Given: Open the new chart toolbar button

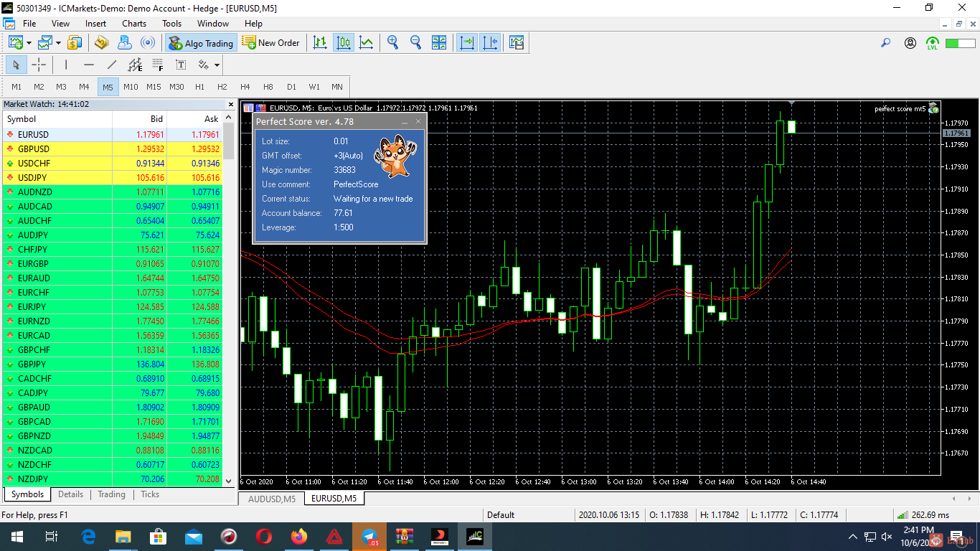Looking at the screenshot, I should pos(16,43).
